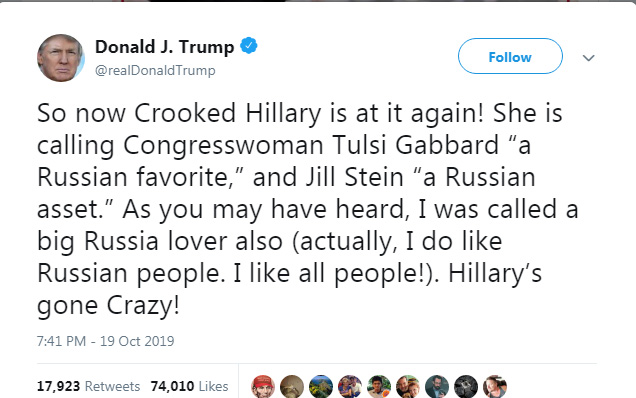
Task: View the 17,923 Retweets list
Action: point(88,386)
